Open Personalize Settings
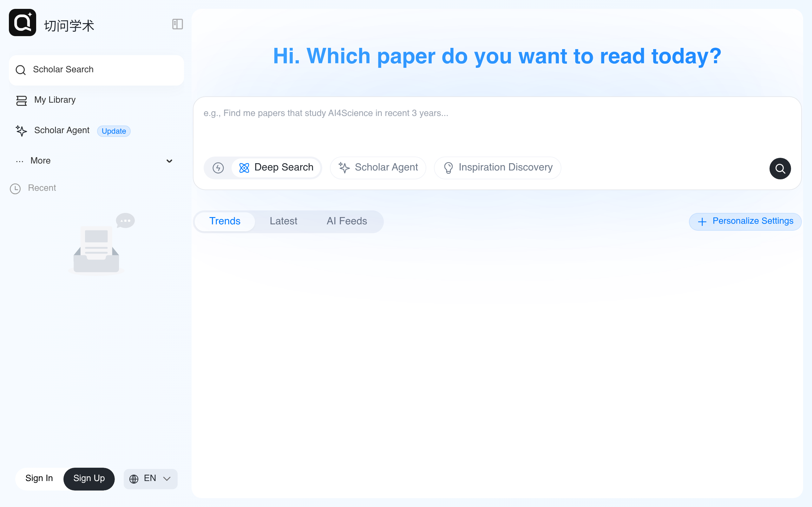 (745, 221)
